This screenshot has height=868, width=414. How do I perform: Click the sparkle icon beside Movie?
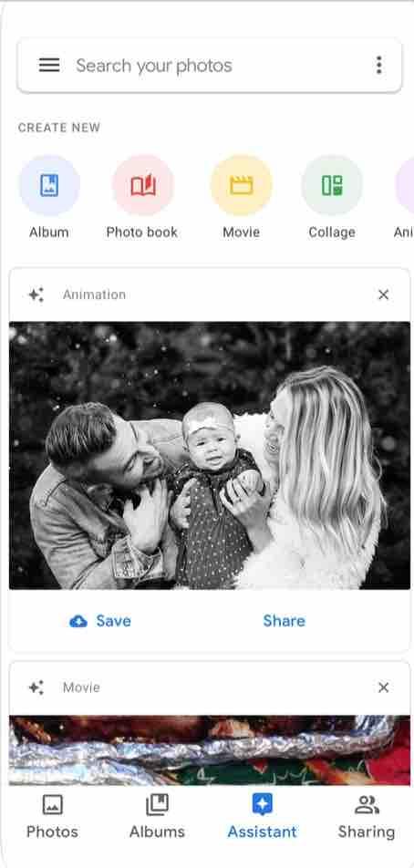click(36, 687)
